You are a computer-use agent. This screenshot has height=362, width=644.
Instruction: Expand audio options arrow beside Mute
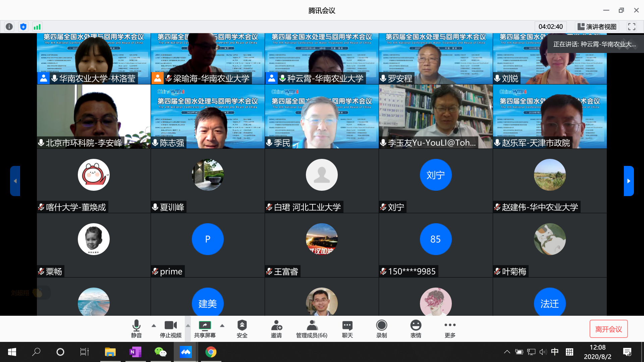154,325
